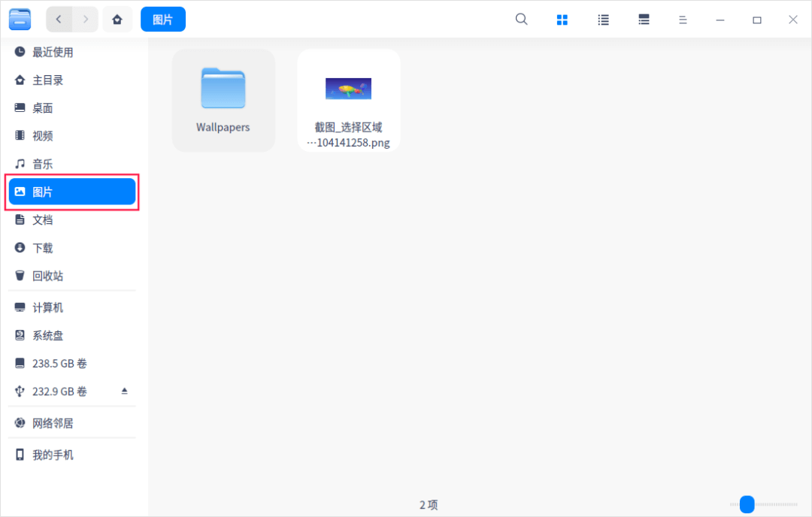Select the Wallpapers folder icon
812x517 pixels.
pos(223,89)
